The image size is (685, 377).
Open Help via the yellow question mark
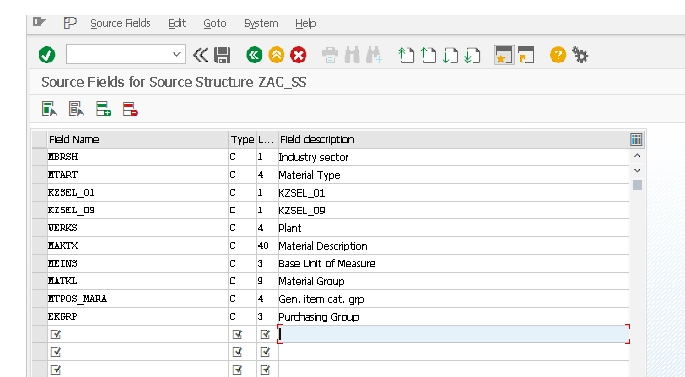(558, 55)
